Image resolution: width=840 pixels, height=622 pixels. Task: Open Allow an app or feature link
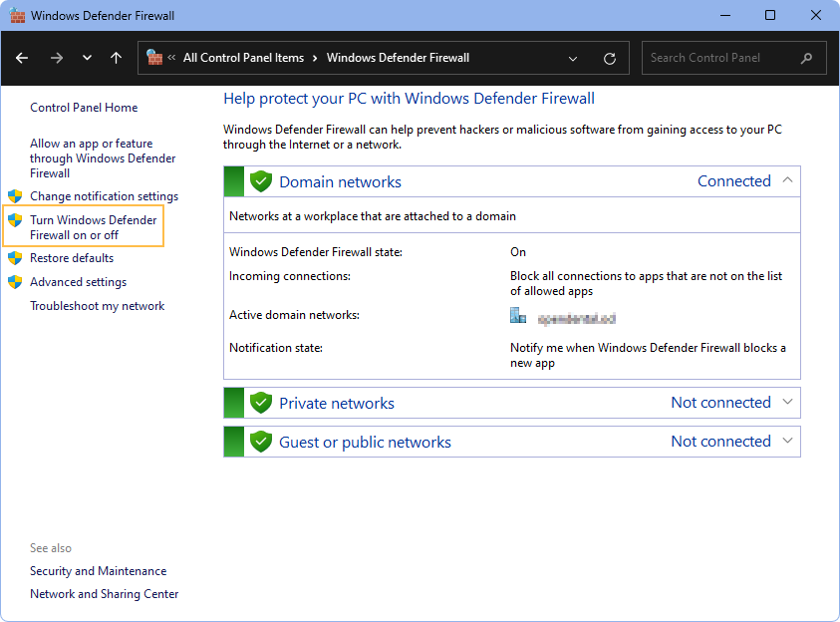(x=103, y=158)
